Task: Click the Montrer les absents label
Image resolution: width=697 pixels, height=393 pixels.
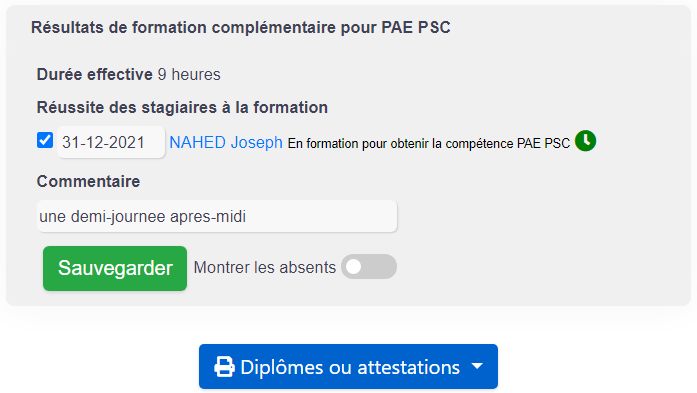Action: pos(264,268)
